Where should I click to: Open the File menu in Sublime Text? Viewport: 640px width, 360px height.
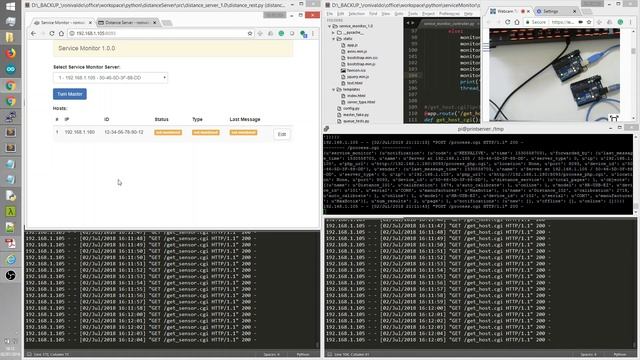point(329,14)
